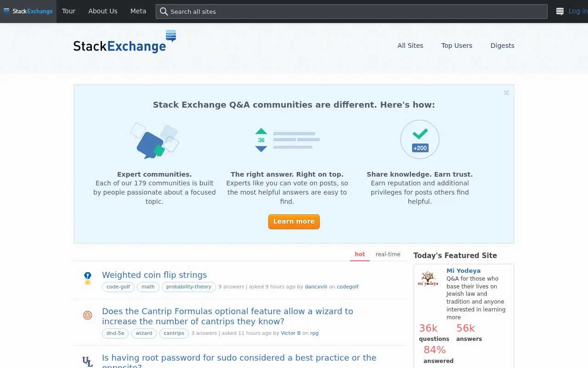Image resolution: width=588 pixels, height=368 pixels.
Task: Open the All Sites page
Action: pyautogui.click(x=410, y=46)
